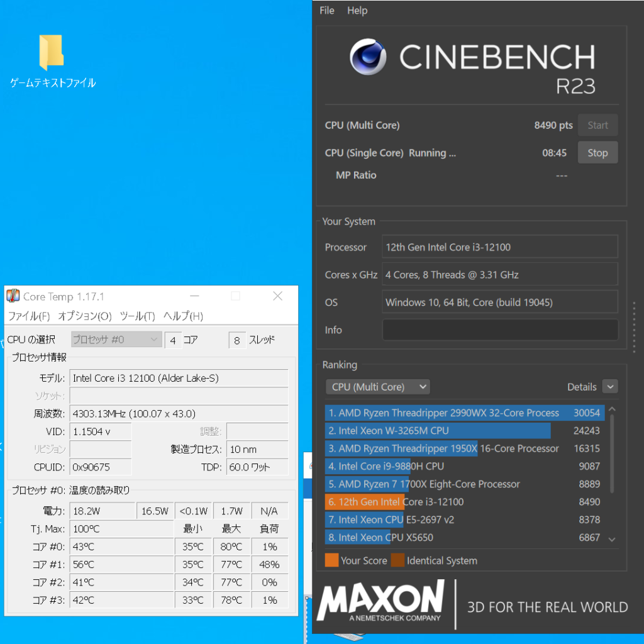Screen dimensions: 644x644
Task: Minimize the Core Temp window
Action: click(x=195, y=296)
